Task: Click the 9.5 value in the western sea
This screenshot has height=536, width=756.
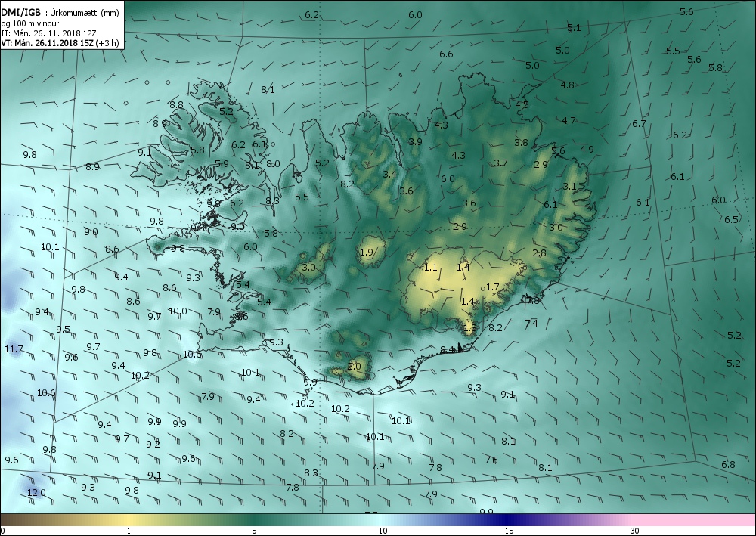Action: pos(64,330)
